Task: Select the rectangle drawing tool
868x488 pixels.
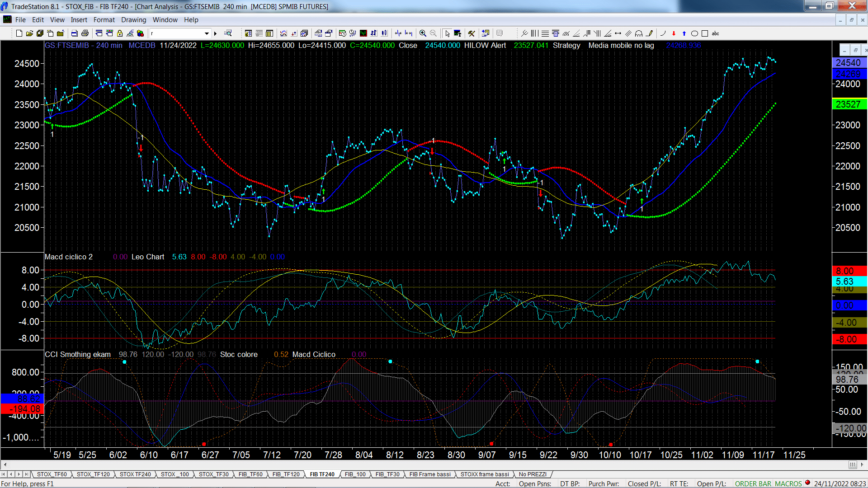Action: pyautogui.click(x=705, y=33)
